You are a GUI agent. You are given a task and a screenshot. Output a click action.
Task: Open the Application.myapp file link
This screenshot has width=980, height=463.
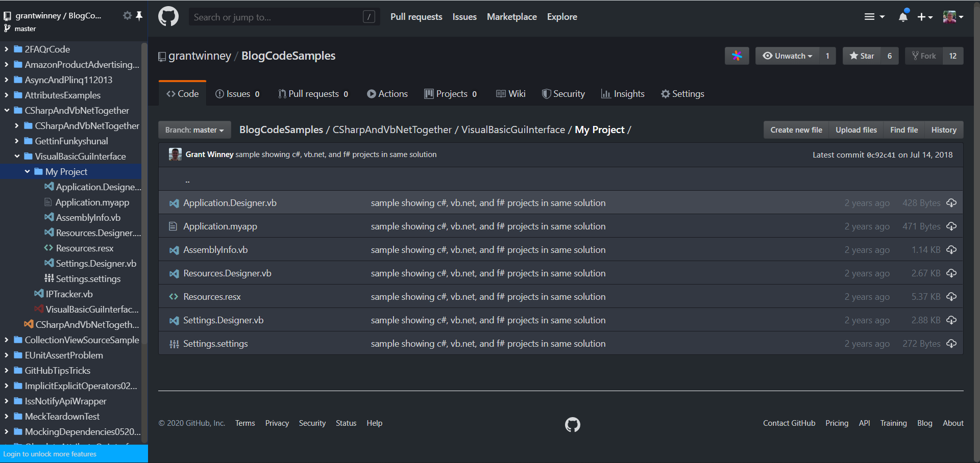coord(220,226)
